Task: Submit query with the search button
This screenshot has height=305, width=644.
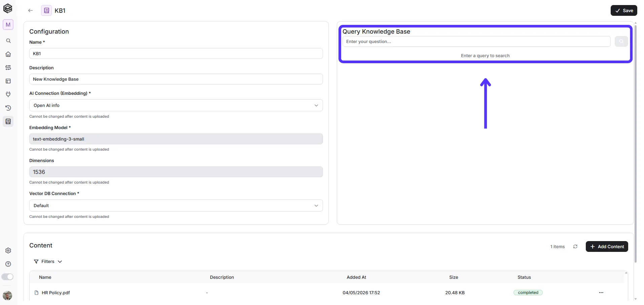Action: click(x=621, y=41)
